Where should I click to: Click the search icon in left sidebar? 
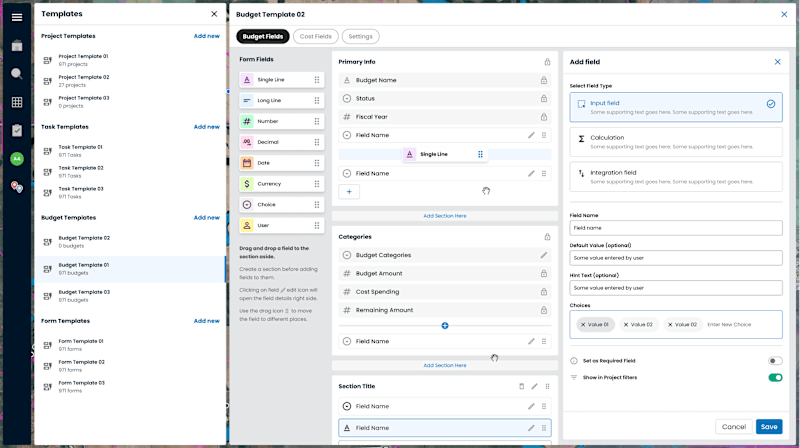point(17,74)
